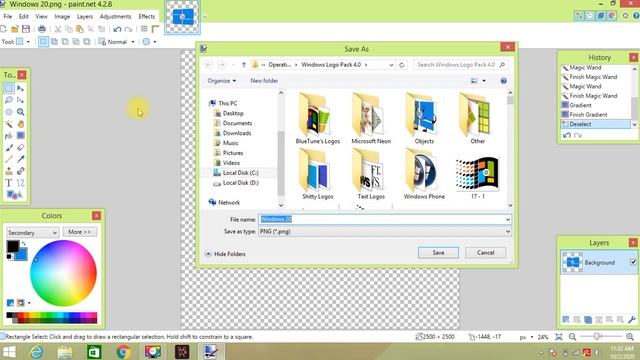Go up one folder level in Save As
Image resolution: width=640 pixels, height=360 pixels.
click(x=244, y=64)
